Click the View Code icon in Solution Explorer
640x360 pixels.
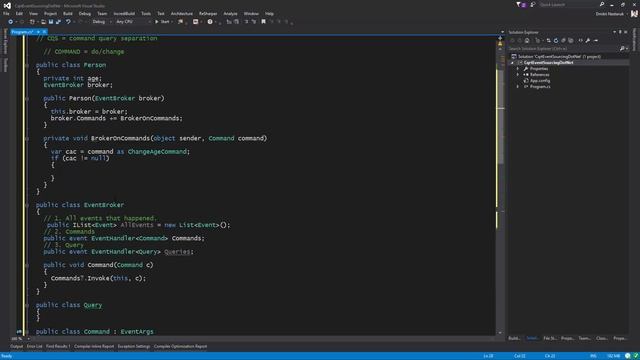click(580, 40)
